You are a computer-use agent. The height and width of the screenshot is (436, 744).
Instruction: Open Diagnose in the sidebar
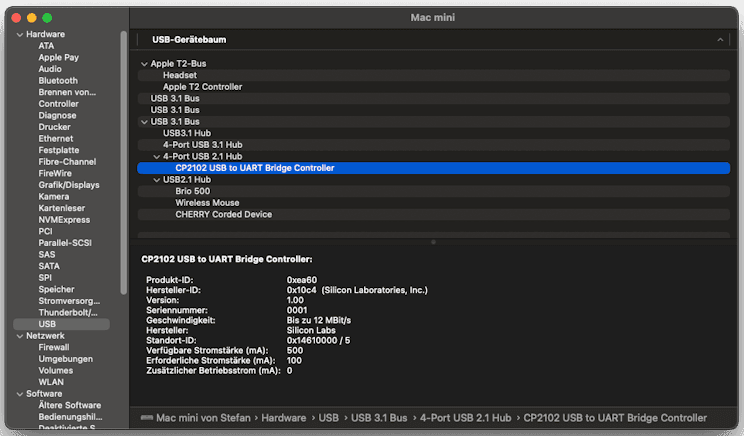(x=57, y=116)
